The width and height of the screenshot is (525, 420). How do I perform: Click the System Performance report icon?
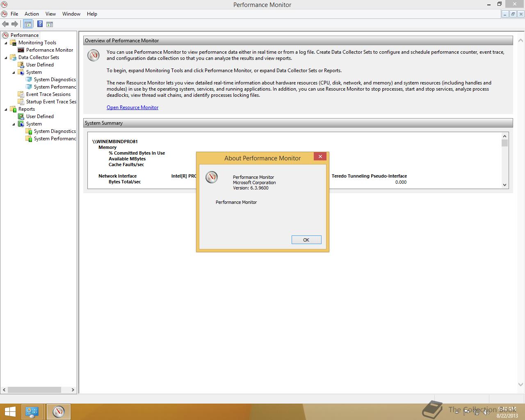pyautogui.click(x=29, y=139)
